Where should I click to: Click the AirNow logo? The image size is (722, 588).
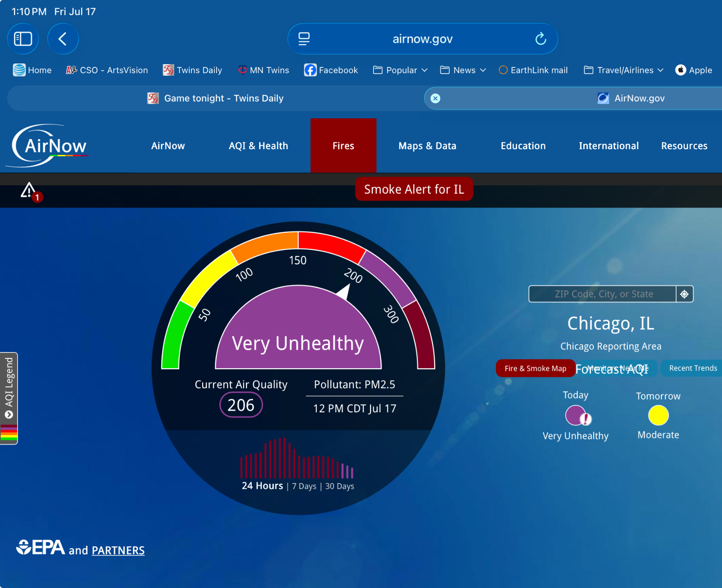tap(47, 146)
